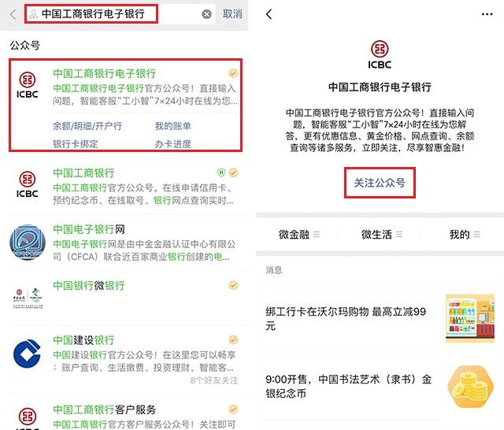Click the 关注公众号 follow button

pos(380,183)
